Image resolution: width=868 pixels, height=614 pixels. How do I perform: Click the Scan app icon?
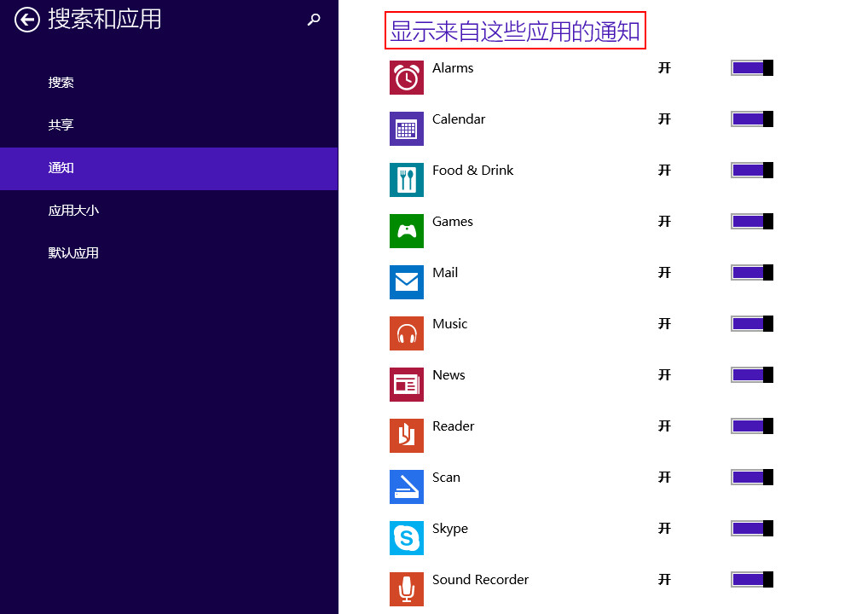407,487
